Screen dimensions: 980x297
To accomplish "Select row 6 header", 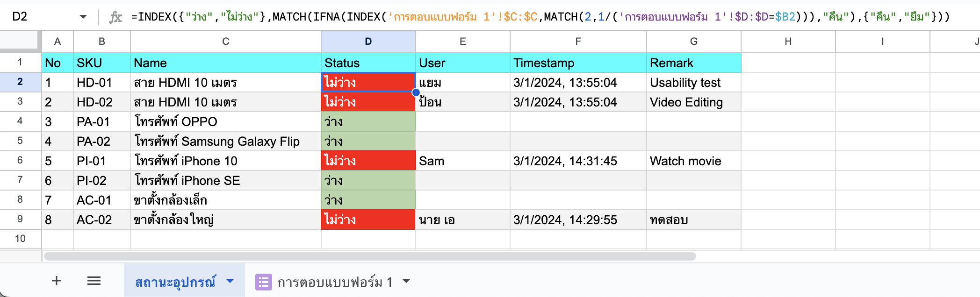I will pyautogui.click(x=20, y=160).
